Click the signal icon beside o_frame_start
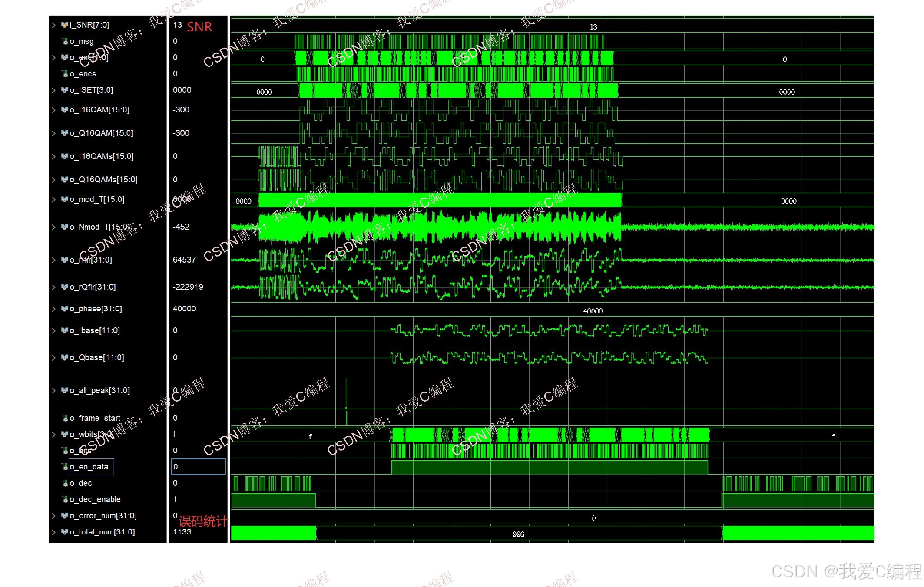924x587 pixels. (x=65, y=418)
